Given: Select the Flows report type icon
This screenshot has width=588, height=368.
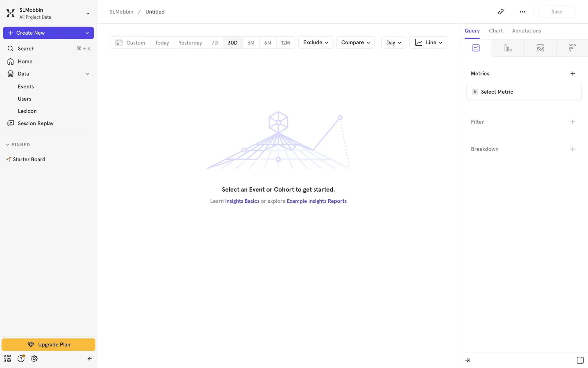Looking at the screenshot, I should (x=540, y=48).
